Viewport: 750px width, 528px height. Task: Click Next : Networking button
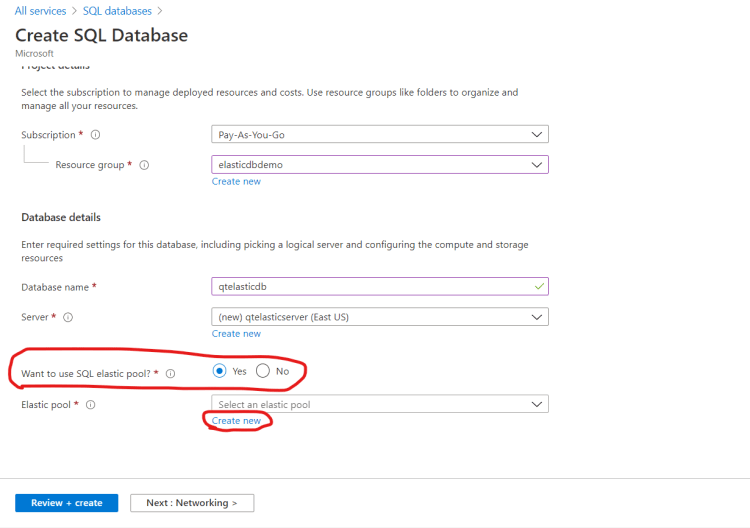coord(192,503)
